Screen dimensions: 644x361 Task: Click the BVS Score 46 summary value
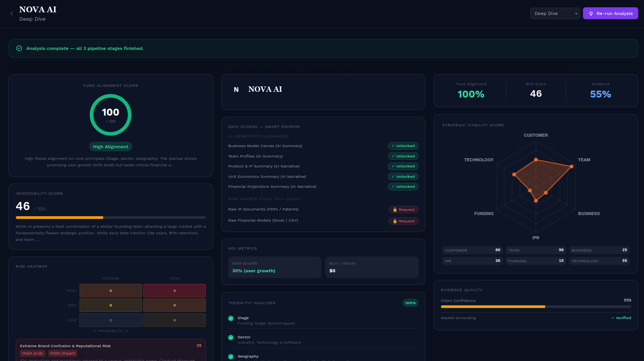(x=536, y=94)
